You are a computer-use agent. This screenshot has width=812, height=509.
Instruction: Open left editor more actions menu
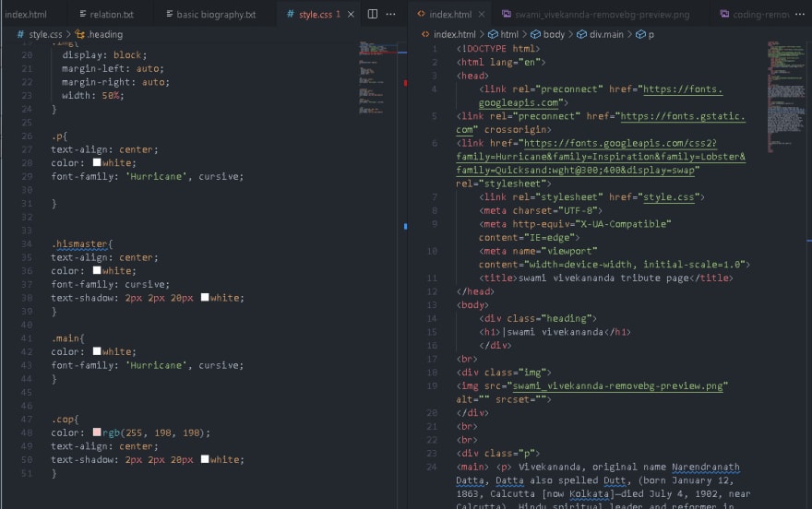[x=391, y=14]
